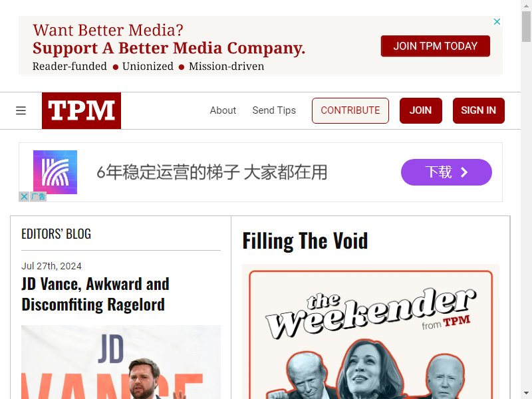Click the SIGN IN button

[x=478, y=110]
